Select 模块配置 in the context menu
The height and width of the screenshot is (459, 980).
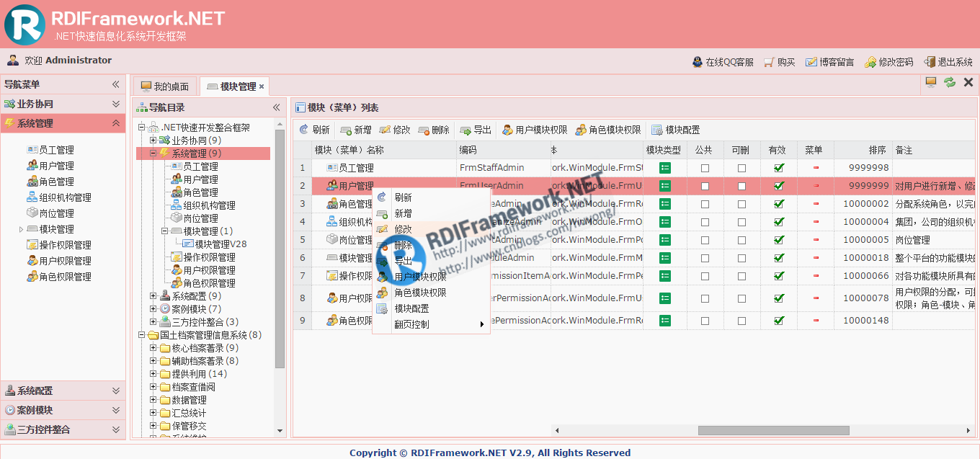[x=431, y=308]
